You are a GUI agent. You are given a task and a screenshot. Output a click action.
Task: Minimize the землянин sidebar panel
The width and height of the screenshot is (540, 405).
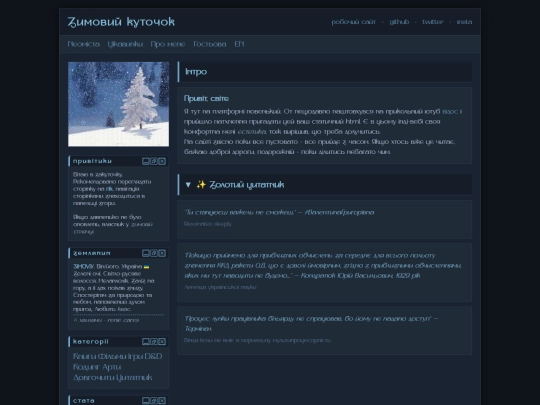(x=146, y=253)
